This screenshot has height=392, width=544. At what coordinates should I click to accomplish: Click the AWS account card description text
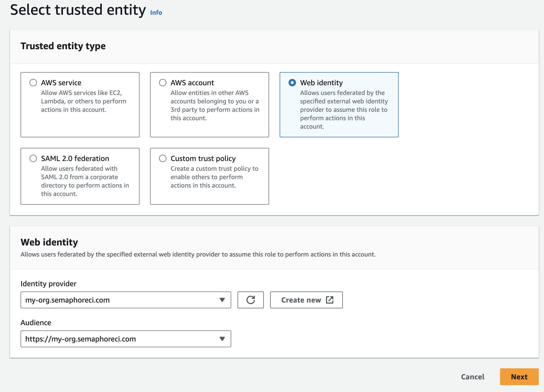tap(215, 105)
